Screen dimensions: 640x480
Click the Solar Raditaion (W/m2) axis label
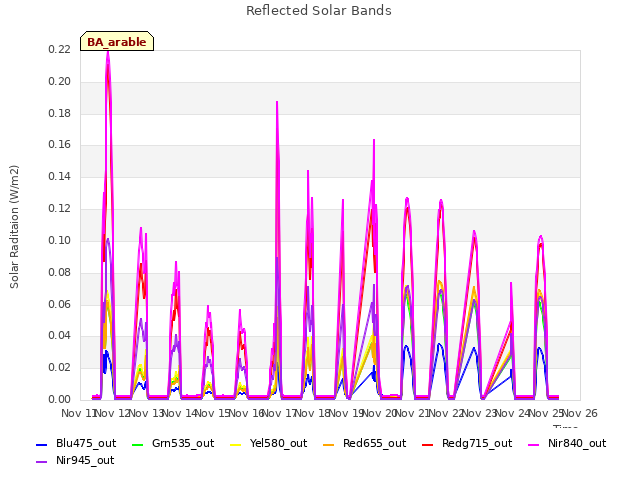(14, 227)
